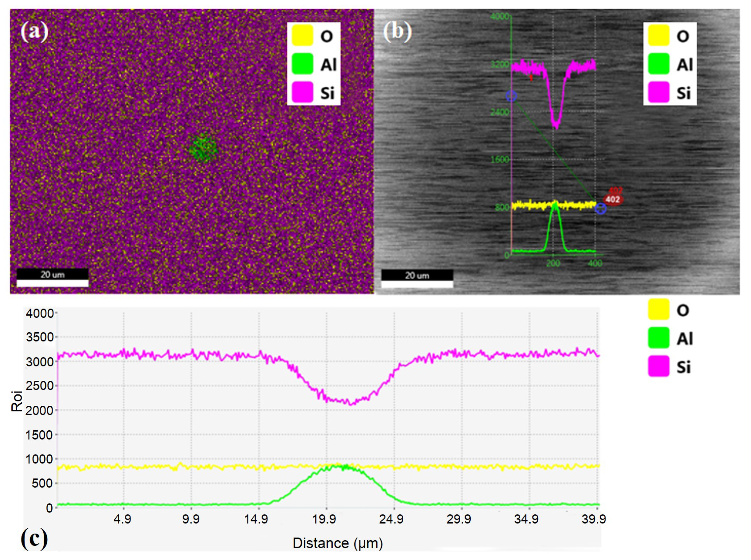Viewport: 751px width, 560px height.
Task: Click the yellow O swatch in panel (b) legend
Action: coord(658,35)
